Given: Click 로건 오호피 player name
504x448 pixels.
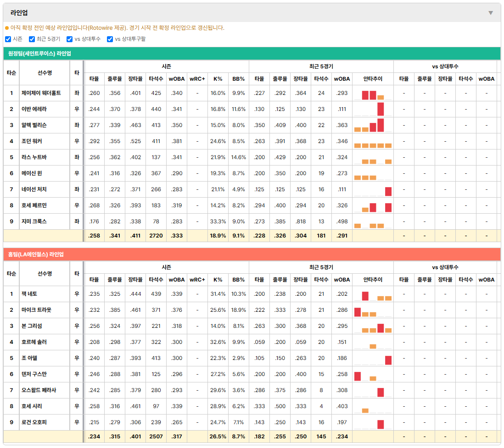Looking at the screenshot, I should (34, 422).
